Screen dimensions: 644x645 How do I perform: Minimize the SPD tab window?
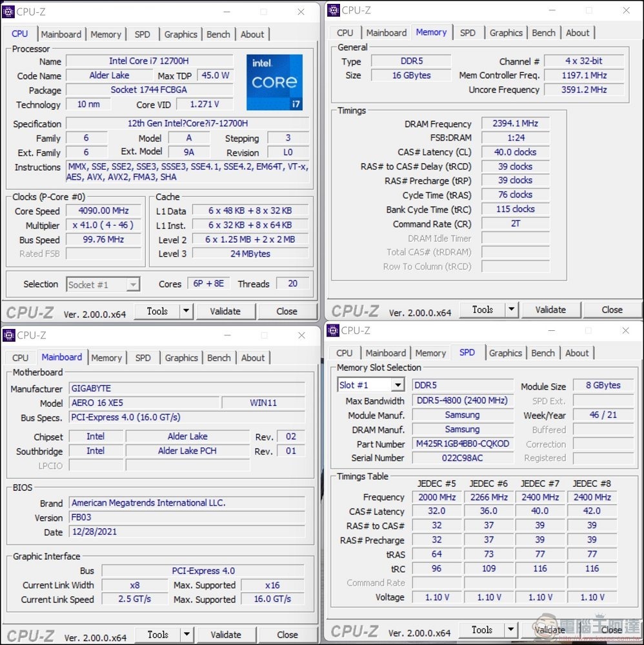coord(552,330)
